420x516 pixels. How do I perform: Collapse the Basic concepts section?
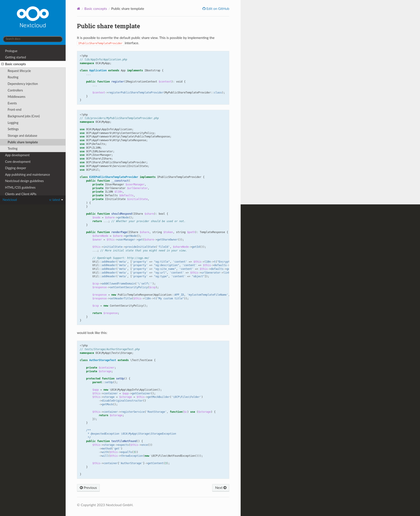point(3,64)
